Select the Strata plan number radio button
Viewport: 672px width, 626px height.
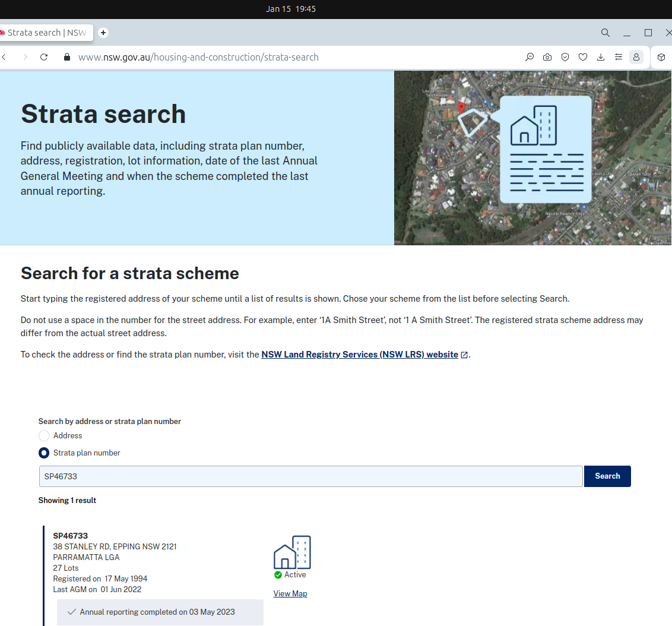pyautogui.click(x=44, y=453)
